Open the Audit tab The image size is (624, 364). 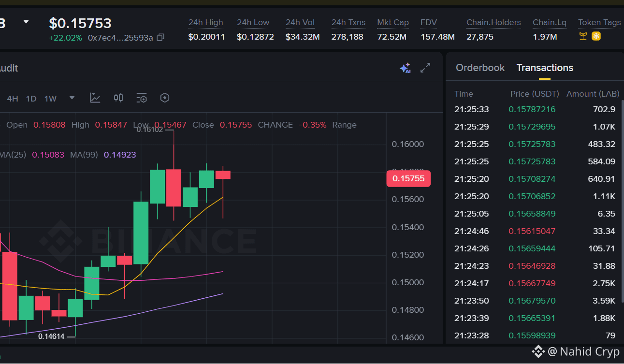pyautogui.click(x=9, y=68)
